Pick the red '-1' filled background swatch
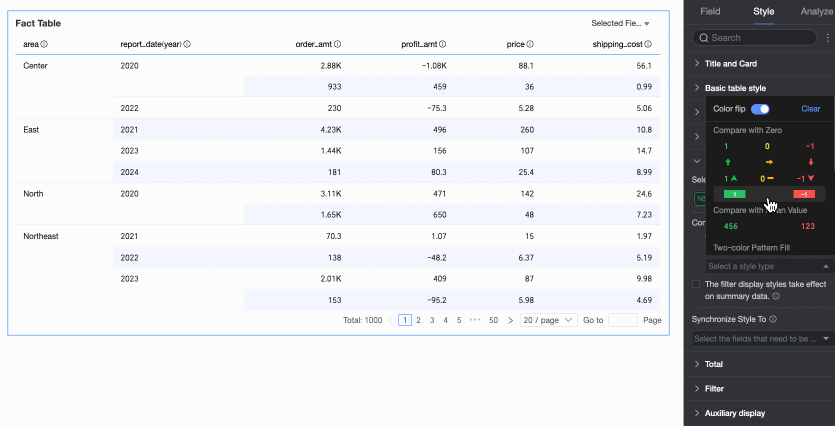 804,194
